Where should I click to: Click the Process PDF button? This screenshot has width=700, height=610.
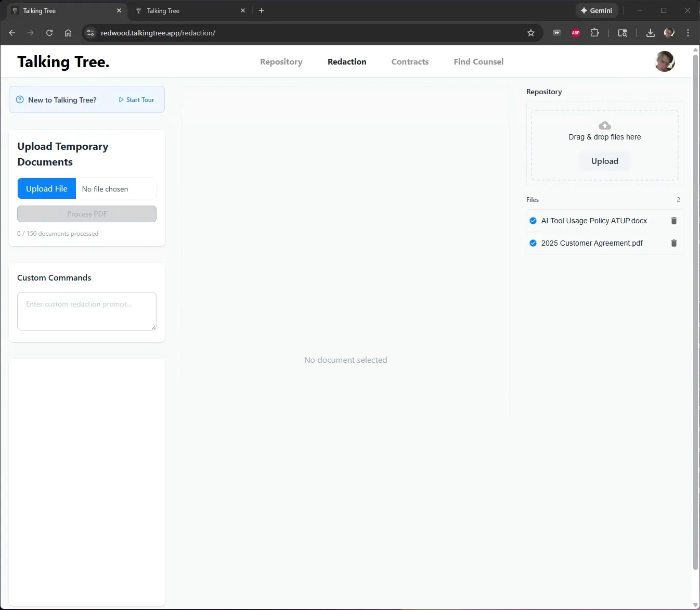[87, 214]
